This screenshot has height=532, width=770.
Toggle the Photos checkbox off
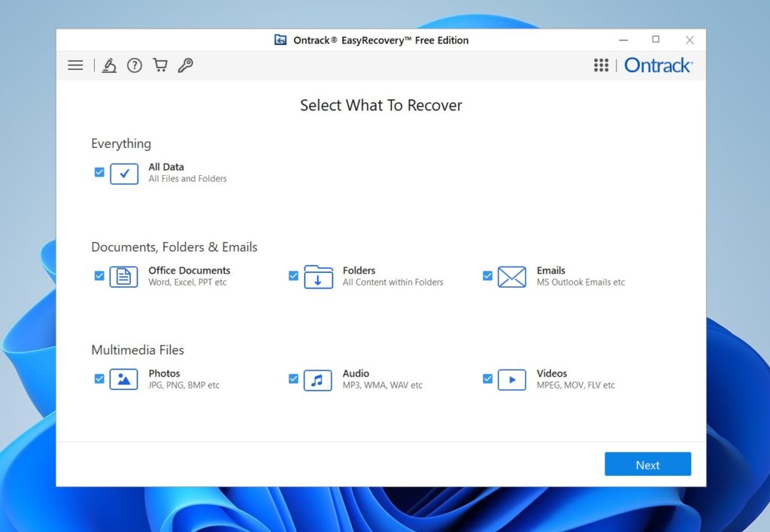99,379
